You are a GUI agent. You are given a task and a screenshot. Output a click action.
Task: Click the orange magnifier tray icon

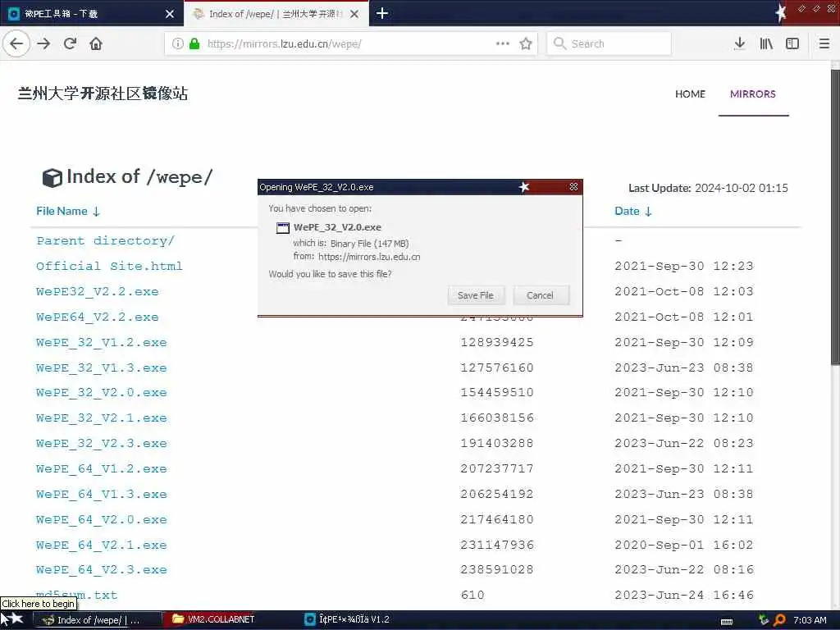[x=779, y=620]
